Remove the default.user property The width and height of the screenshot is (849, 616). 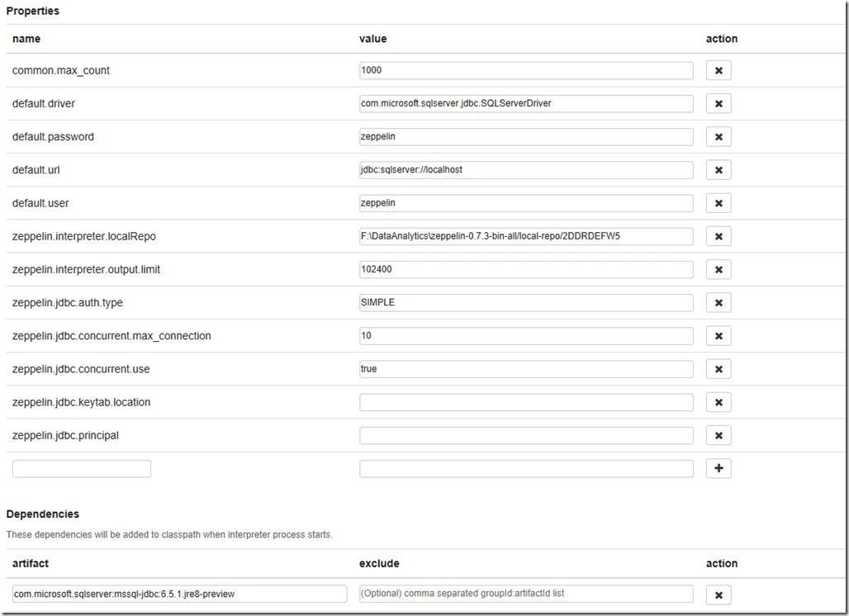point(718,202)
